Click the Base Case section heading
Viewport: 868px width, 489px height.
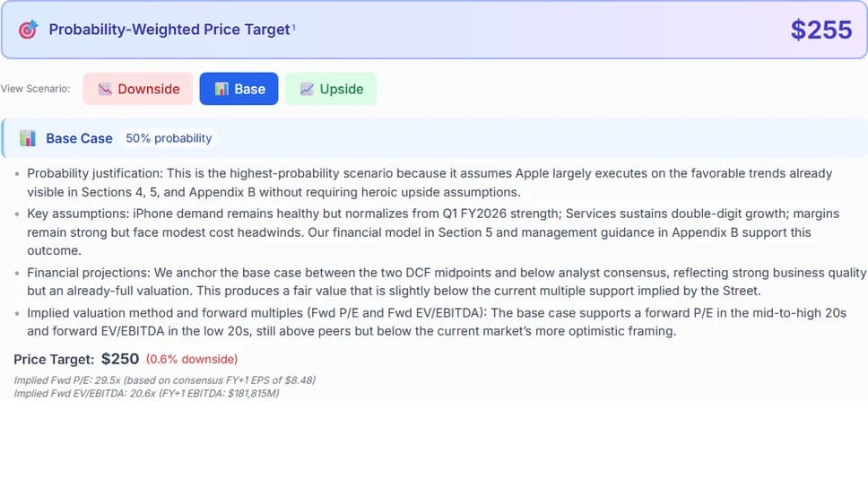coord(79,138)
